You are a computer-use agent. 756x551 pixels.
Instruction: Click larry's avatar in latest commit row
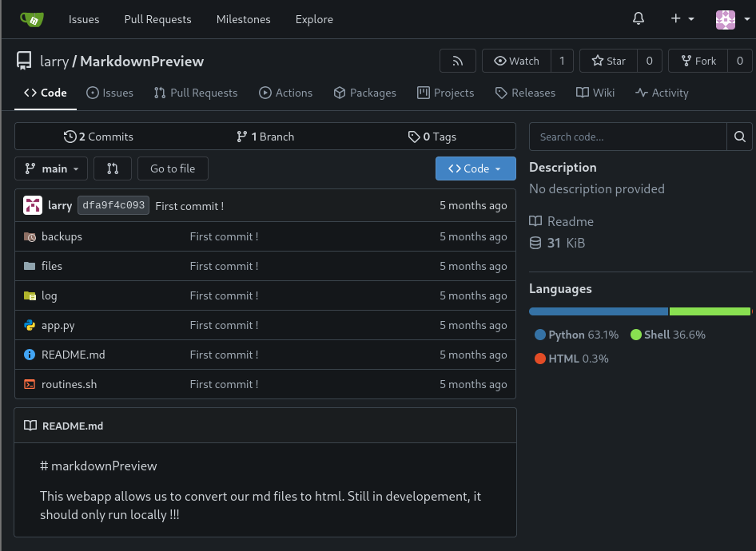[x=33, y=205]
